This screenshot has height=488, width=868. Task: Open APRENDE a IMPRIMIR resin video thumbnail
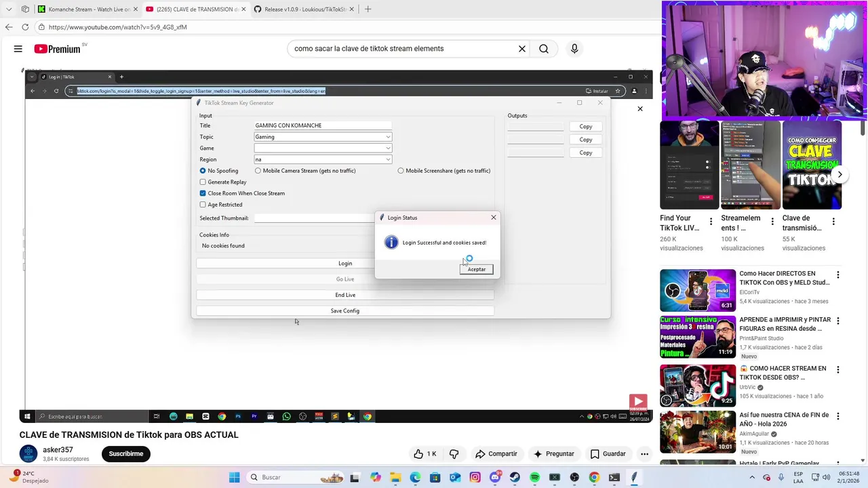click(x=698, y=337)
